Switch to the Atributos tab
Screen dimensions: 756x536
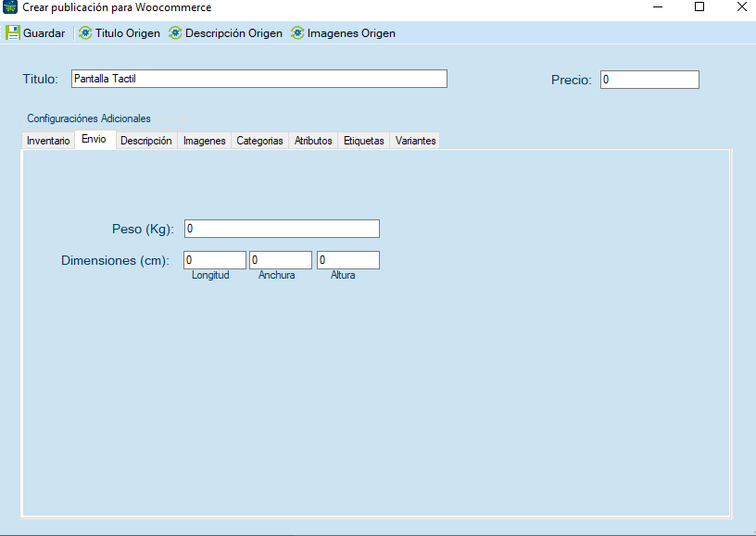313,141
